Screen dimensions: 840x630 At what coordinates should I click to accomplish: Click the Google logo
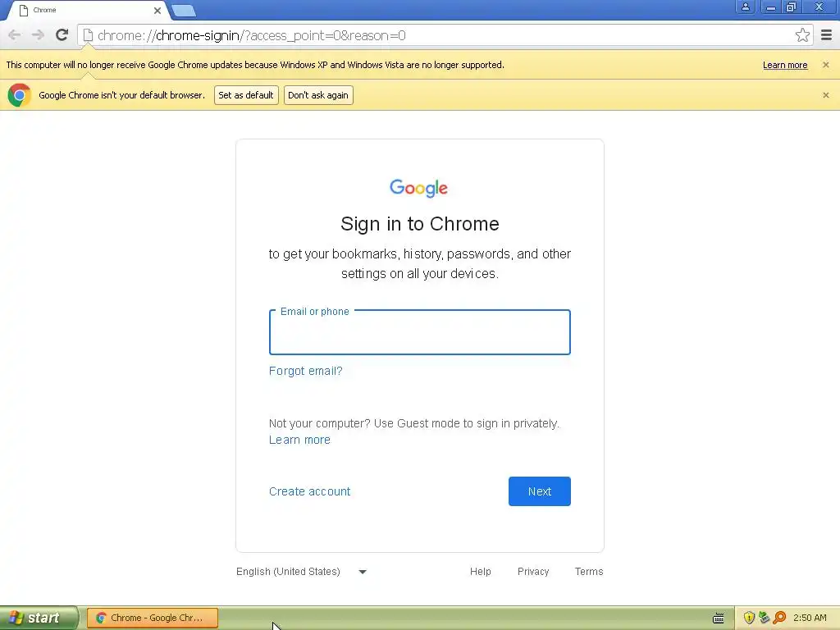point(419,188)
